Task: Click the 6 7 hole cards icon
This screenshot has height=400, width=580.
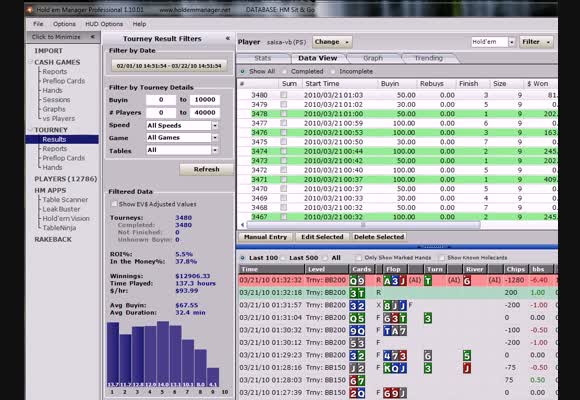Action: click(x=357, y=380)
